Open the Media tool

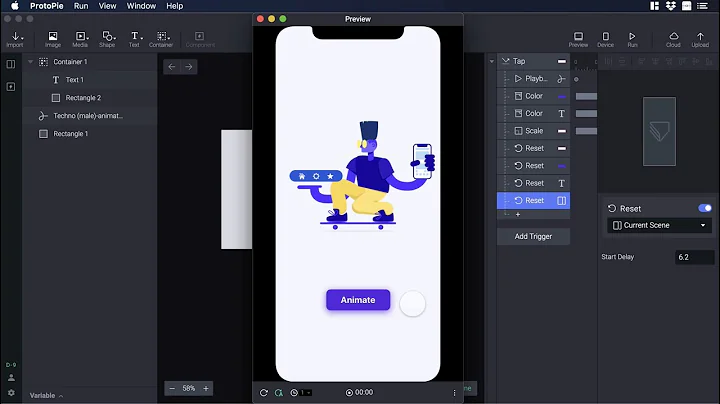coord(80,39)
